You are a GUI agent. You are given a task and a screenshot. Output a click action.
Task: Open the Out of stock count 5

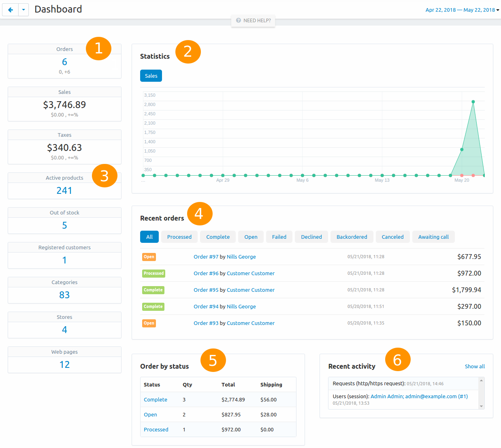64,225
